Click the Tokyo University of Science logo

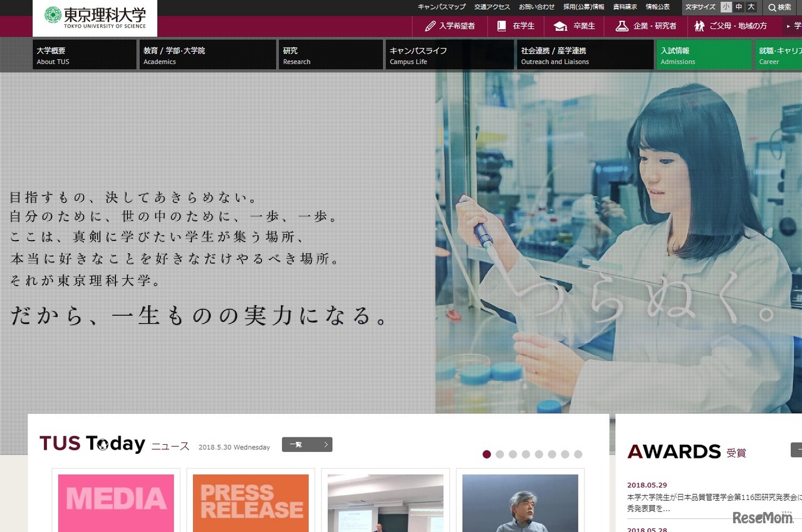[95, 18]
